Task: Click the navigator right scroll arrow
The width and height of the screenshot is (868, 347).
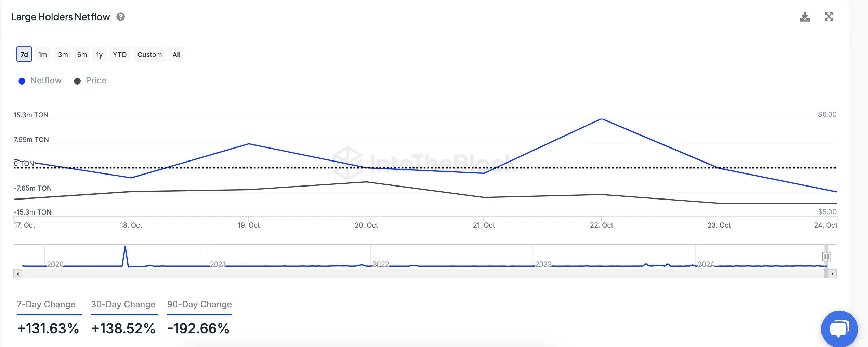Action: pyautogui.click(x=832, y=274)
